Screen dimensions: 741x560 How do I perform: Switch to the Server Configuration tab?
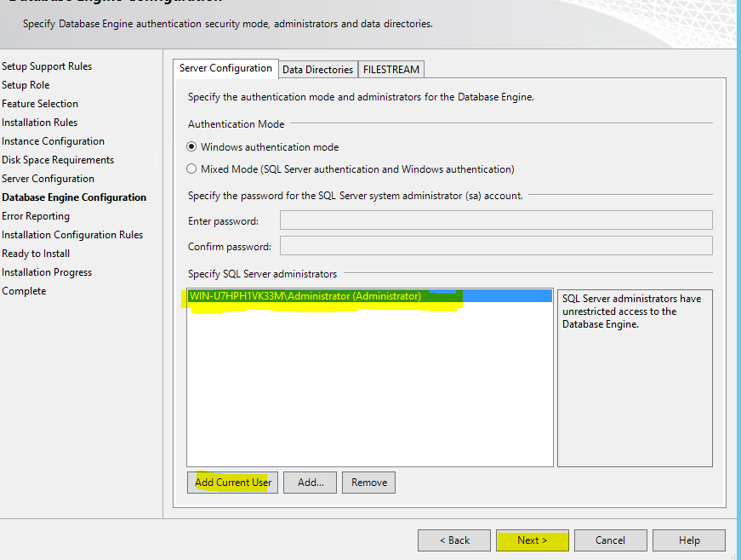[x=226, y=69]
